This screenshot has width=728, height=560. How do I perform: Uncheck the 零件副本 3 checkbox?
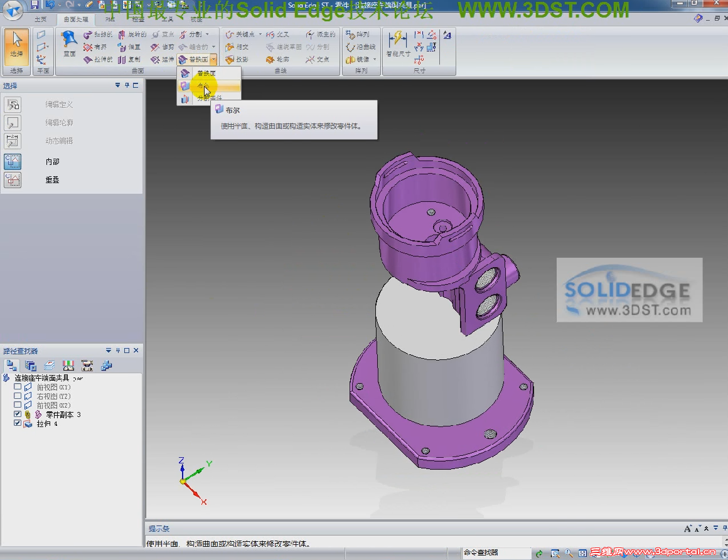[18, 414]
